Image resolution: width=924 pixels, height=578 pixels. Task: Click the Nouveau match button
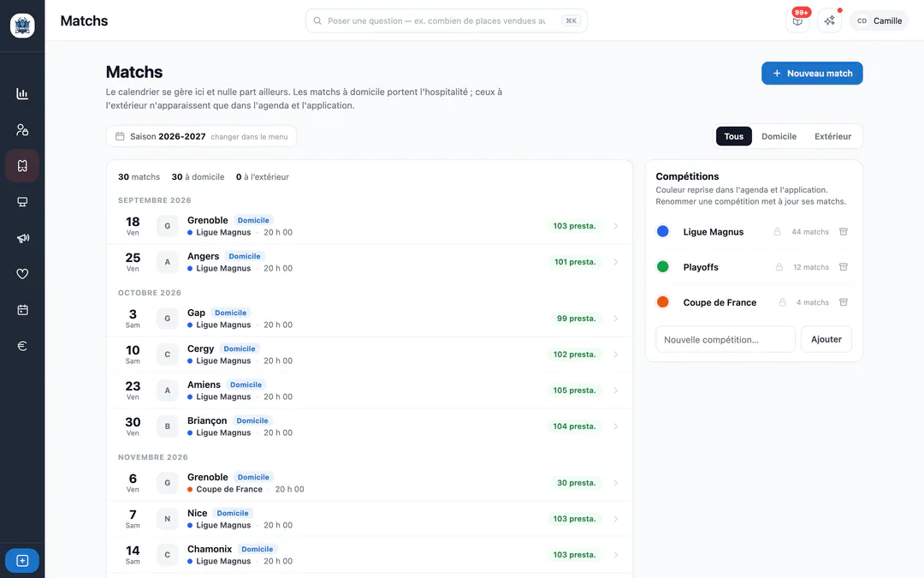pos(812,73)
